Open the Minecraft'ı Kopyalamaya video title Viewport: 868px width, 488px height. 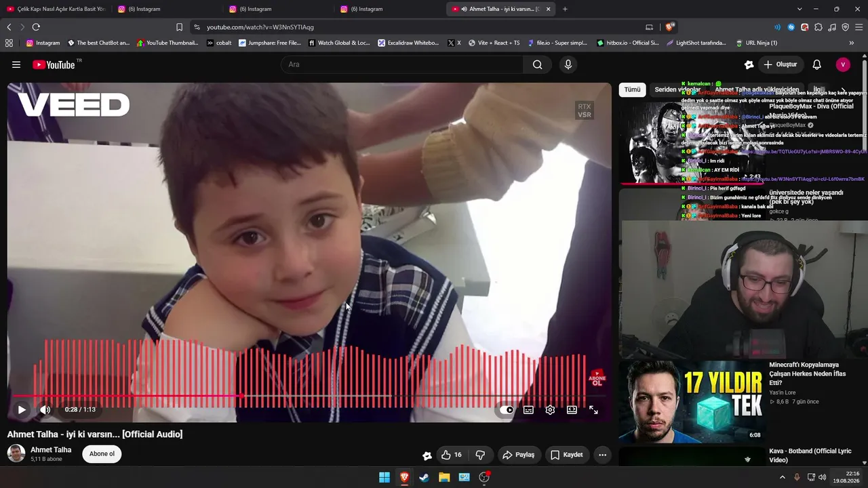(808, 373)
